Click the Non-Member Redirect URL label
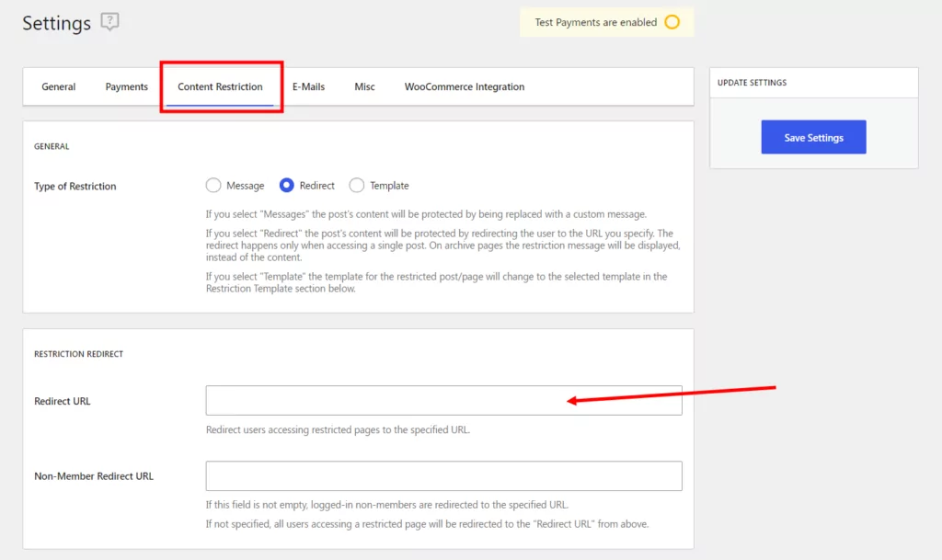The image size is (942, 560). tap(94, 476)
